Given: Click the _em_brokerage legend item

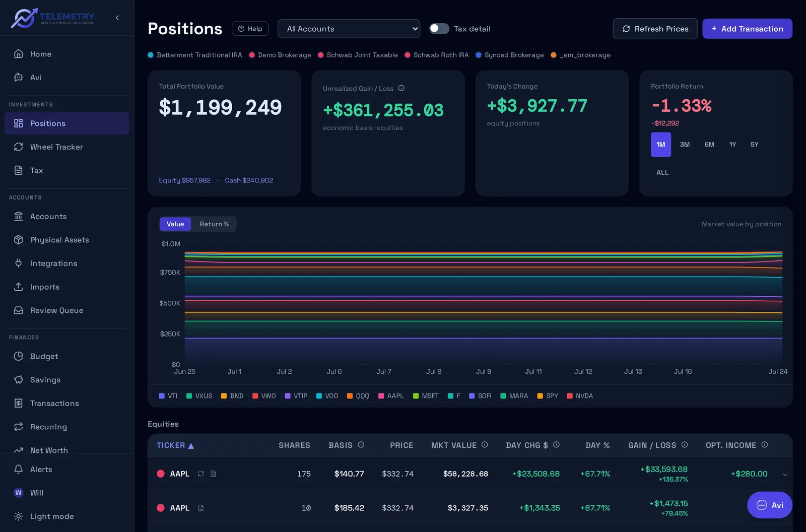Looking at the screenshot, I should click(x=581, y=55).
